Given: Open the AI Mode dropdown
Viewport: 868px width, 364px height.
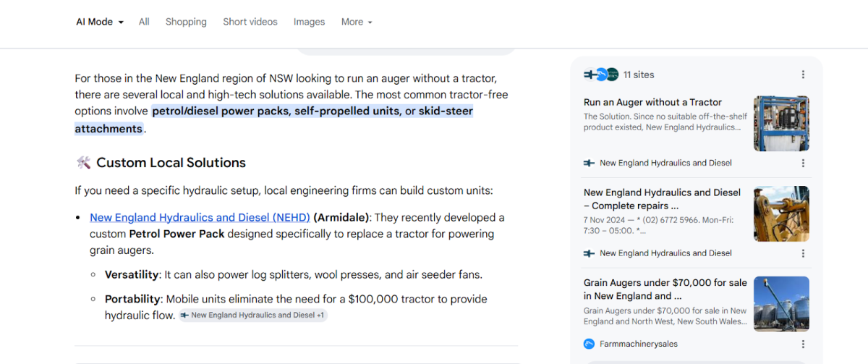Looking at the screenshot, I should [x=100, y=22].
